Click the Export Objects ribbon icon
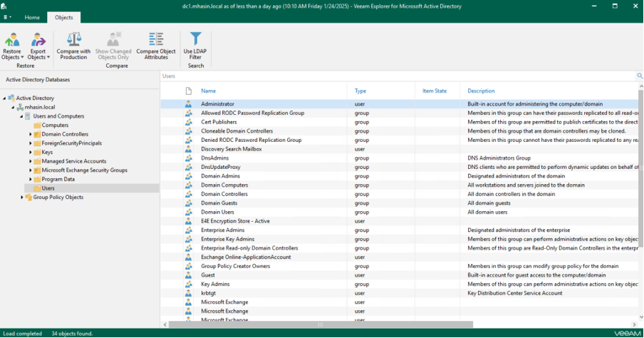The width and height of the screenshot is (644, 338). coord(38,40)
